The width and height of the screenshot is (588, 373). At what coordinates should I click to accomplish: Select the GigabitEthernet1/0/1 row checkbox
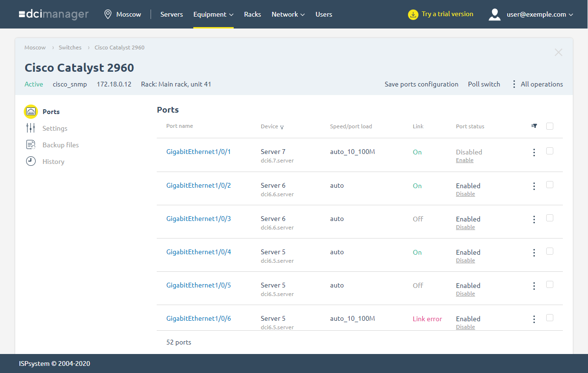(x=550, y=151)
